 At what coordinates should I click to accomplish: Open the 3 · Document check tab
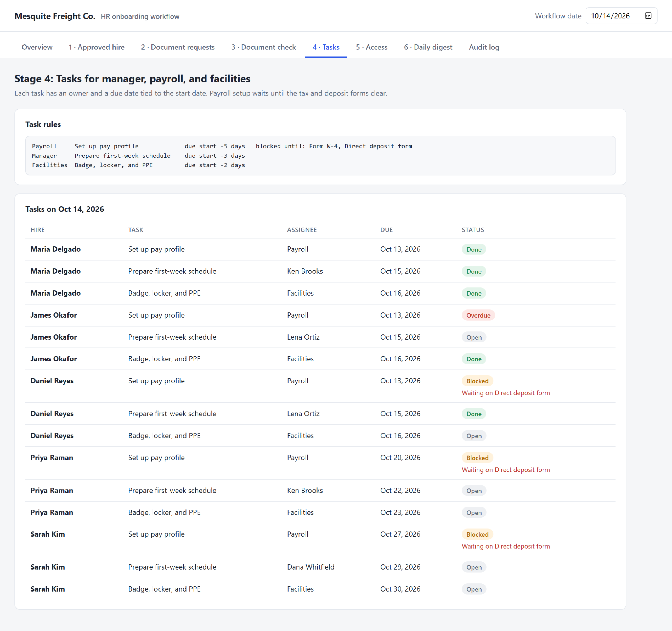pos(263,47)
